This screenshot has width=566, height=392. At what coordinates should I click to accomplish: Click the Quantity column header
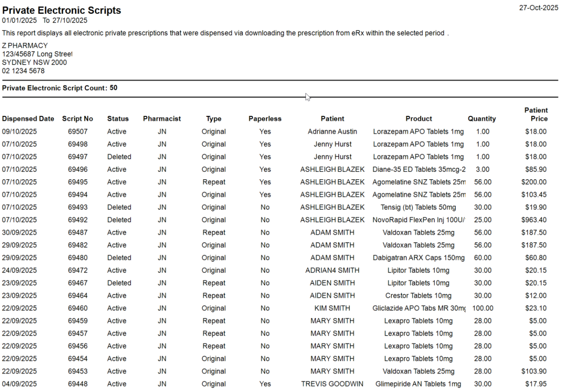coord(482,119)
